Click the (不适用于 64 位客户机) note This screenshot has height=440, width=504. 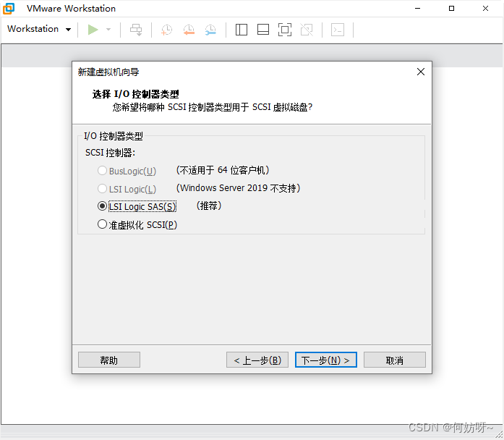pos(223,170)
